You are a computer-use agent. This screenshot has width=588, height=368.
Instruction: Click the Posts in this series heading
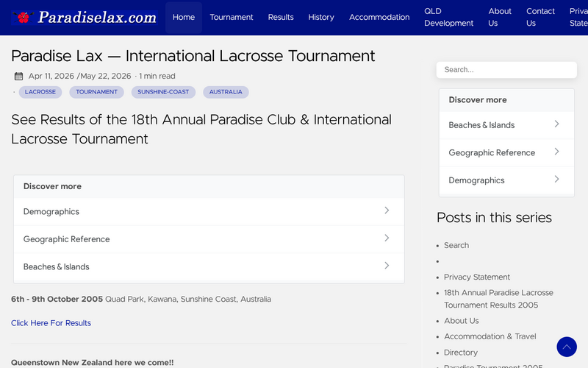coord(494,218)
